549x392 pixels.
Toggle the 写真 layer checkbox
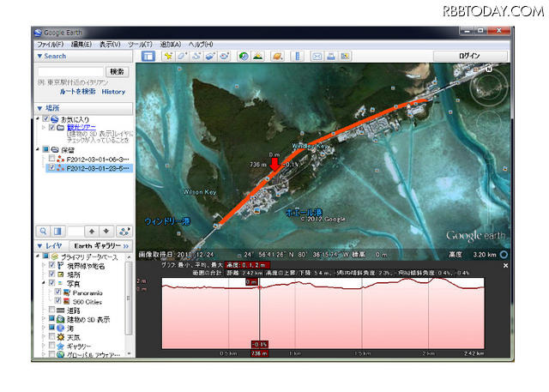coord(51,283)
